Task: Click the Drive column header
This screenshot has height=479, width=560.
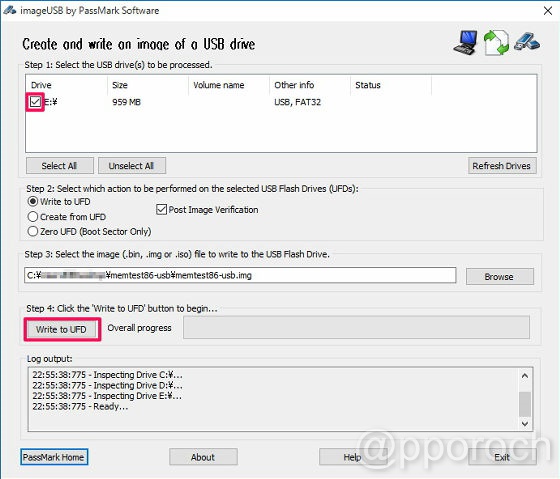Action: point(66,85)
